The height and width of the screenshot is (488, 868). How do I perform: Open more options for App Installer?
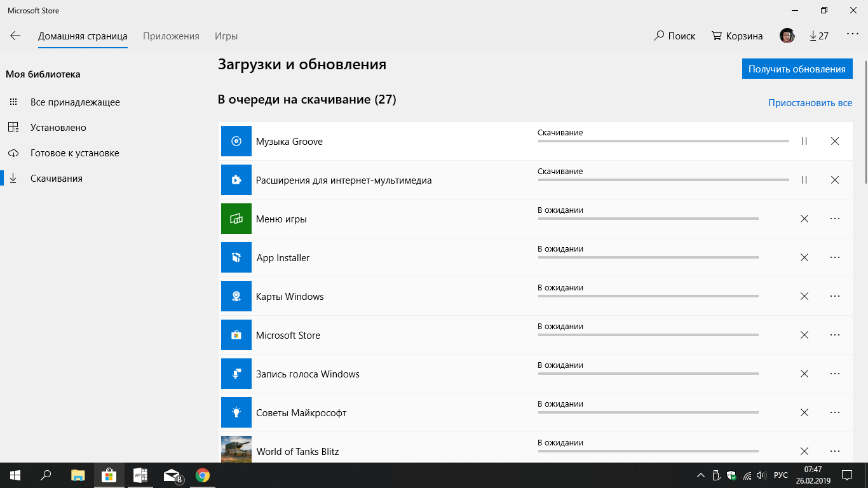pyautogui.click(x=835, y=257)
